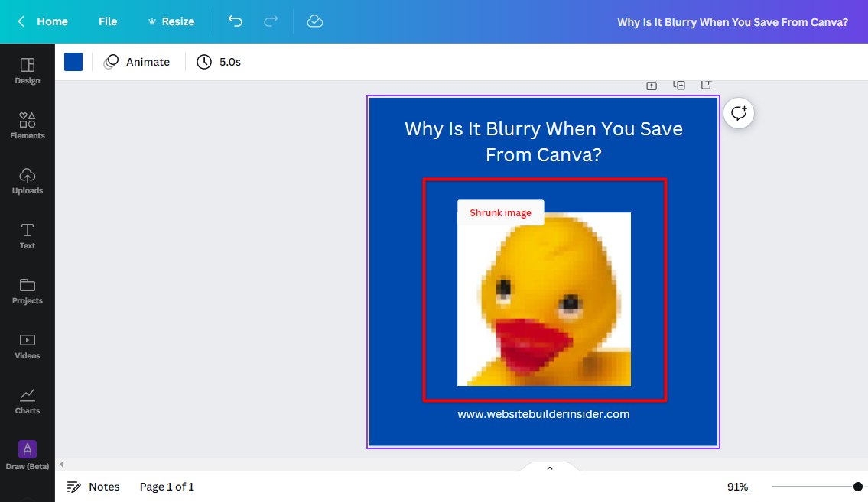The height and width of the screenshot is (502, 868).
Task: Open the Elements panel
Action: [28, 125]
